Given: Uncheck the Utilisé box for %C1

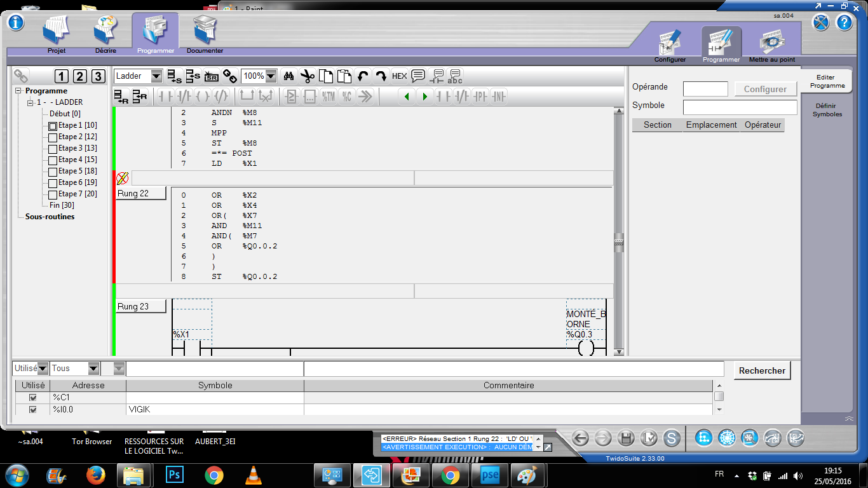Looking at the screenshot, I should [33, 398].
